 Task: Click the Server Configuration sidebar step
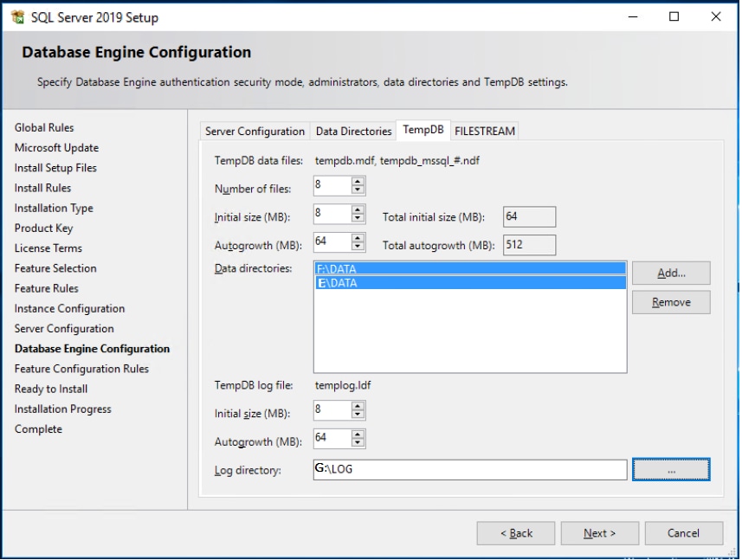64,329
